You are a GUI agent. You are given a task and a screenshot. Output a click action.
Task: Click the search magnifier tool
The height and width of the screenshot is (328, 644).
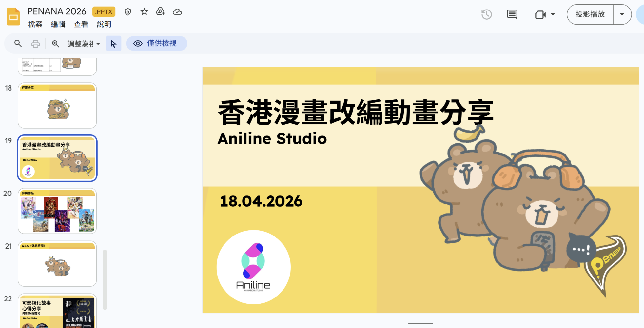pyautogui.click(x=18, y=43)
